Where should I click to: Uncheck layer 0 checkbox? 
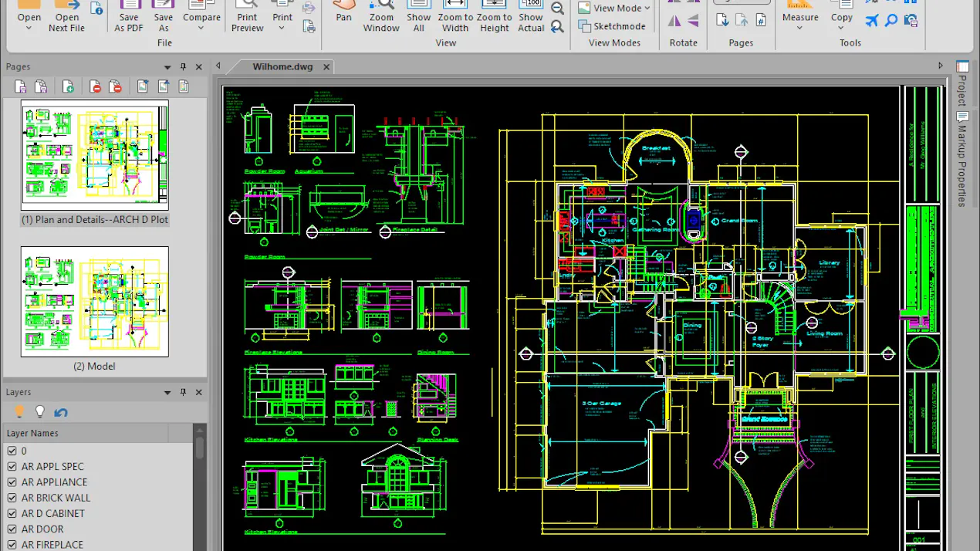[x=12, y=451]
